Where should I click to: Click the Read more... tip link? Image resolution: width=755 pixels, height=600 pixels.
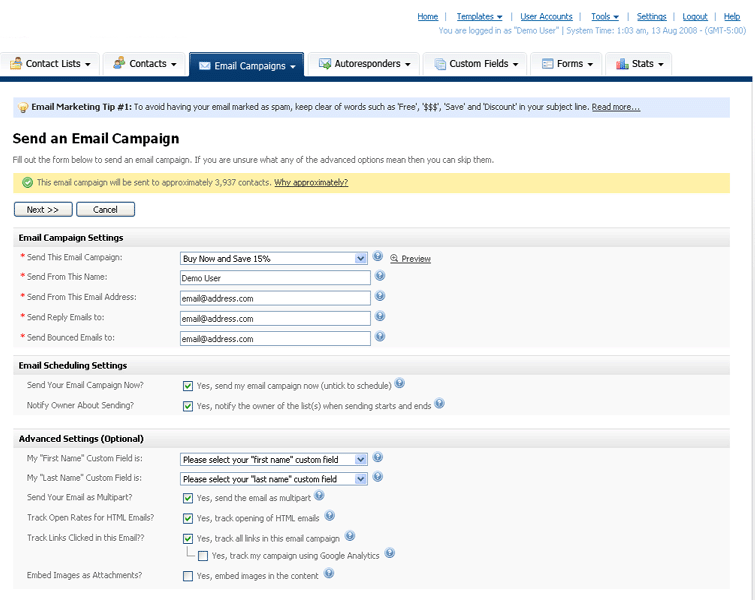(x=616, y=107)
